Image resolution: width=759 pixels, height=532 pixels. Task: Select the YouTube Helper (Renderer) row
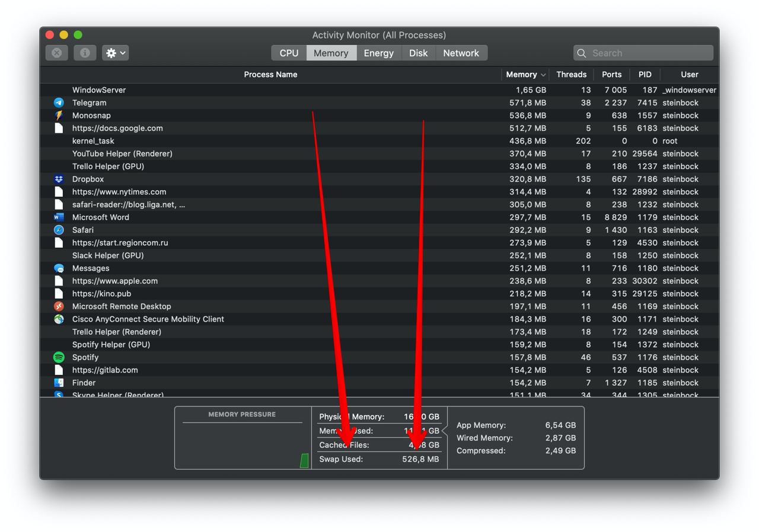click(379, 153)
